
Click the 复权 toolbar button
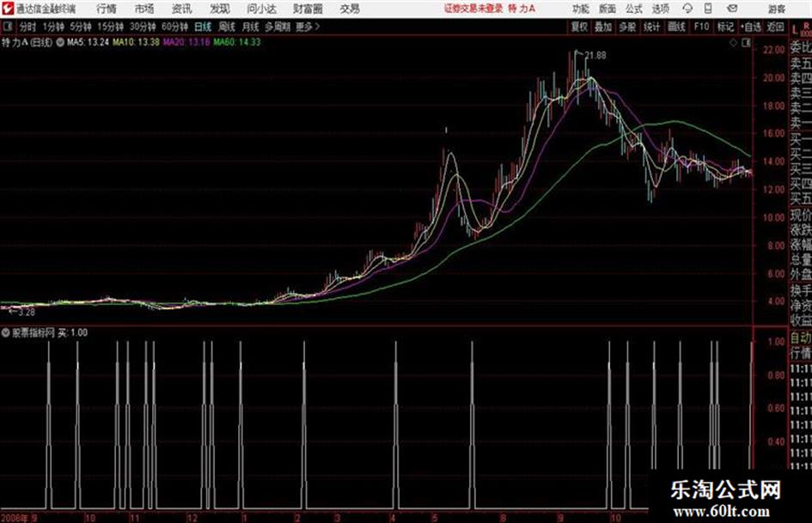pos(578,27)
